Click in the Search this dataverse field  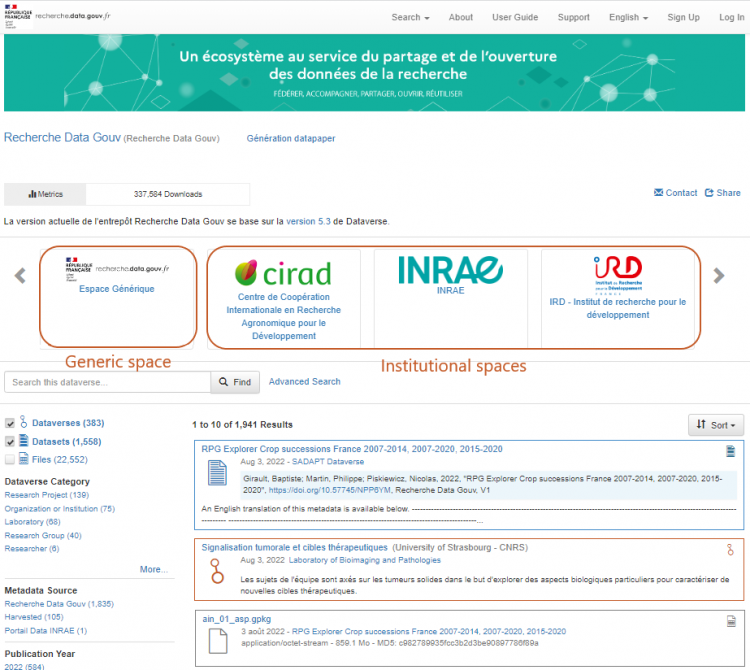click(107, 382)
